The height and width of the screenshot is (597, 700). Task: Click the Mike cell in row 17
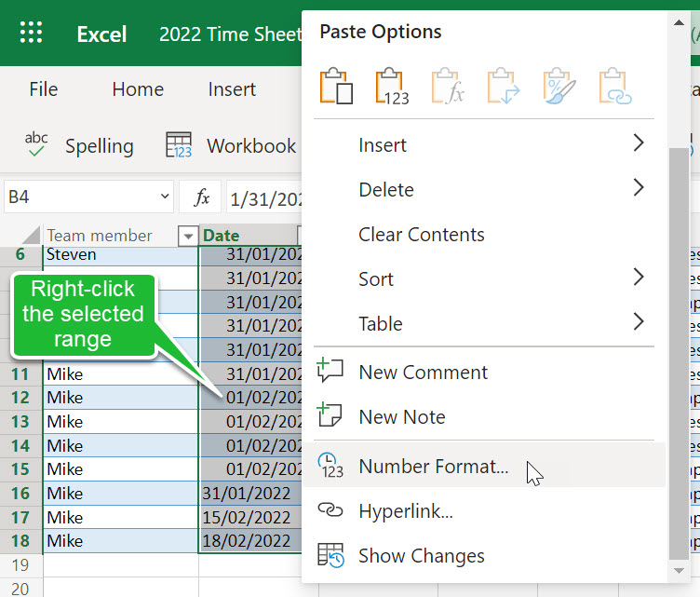[x=120, y=518]
